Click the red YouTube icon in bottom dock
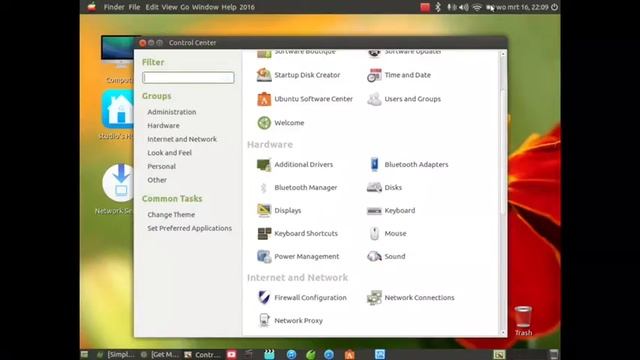 point(231,354)
